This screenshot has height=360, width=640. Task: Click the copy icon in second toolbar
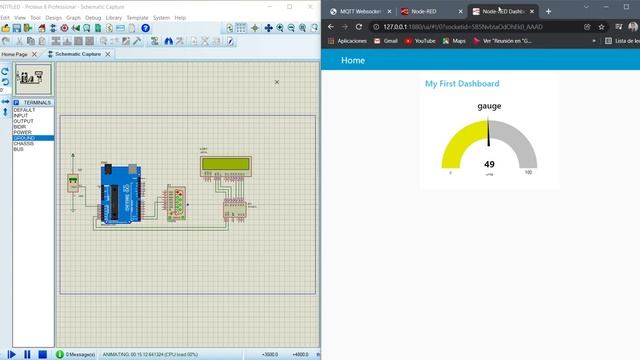coord(31,41)
